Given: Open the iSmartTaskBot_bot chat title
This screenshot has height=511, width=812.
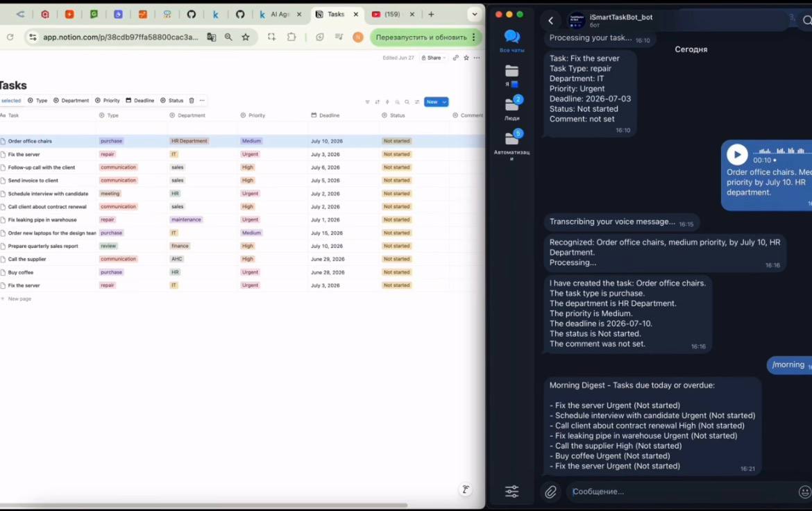Looking at the screenshot, I should [x=621, y=17].
